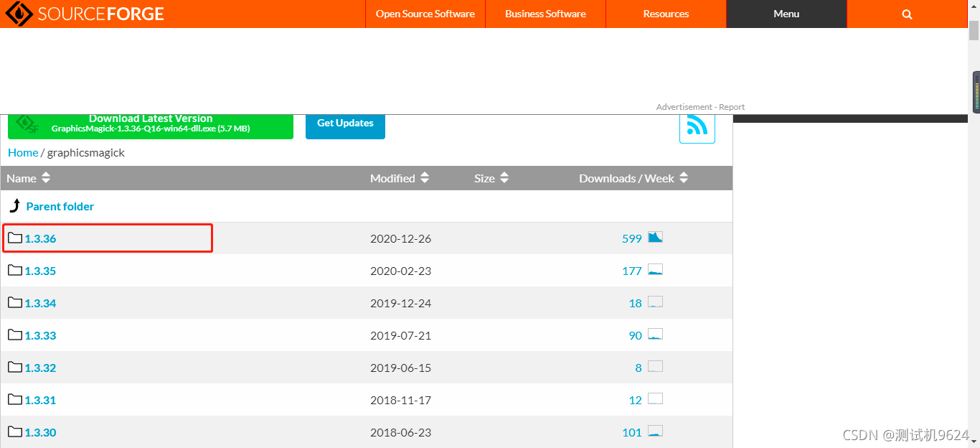Open the 1.3.34 folder link
Viewport: 980px width, 448px height.
pos(40,303)
